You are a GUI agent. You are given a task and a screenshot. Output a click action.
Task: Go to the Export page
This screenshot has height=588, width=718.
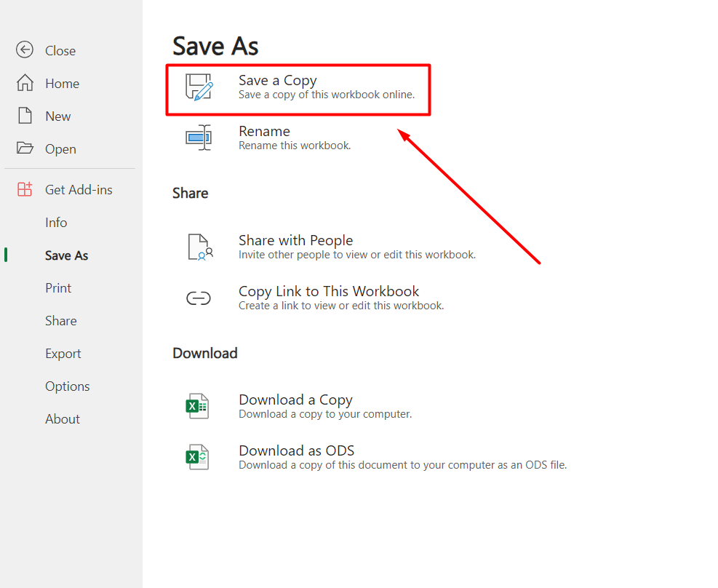pos(63,354)
